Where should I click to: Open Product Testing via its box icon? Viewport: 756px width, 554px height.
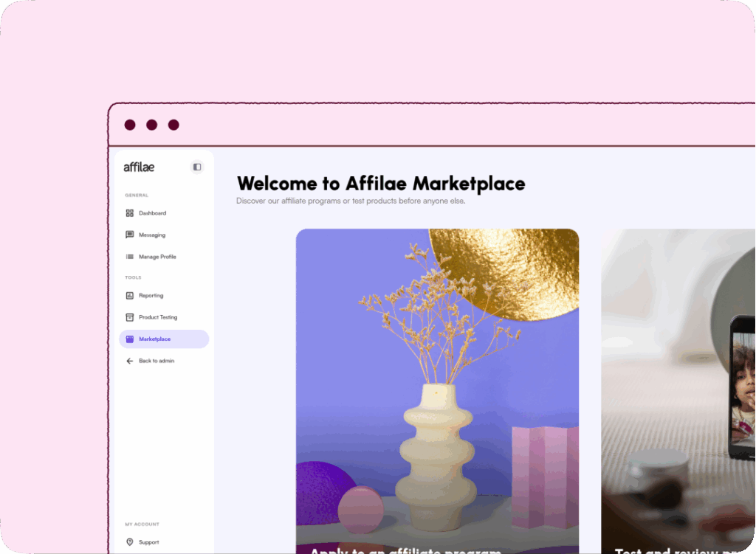tap(130, 317)
